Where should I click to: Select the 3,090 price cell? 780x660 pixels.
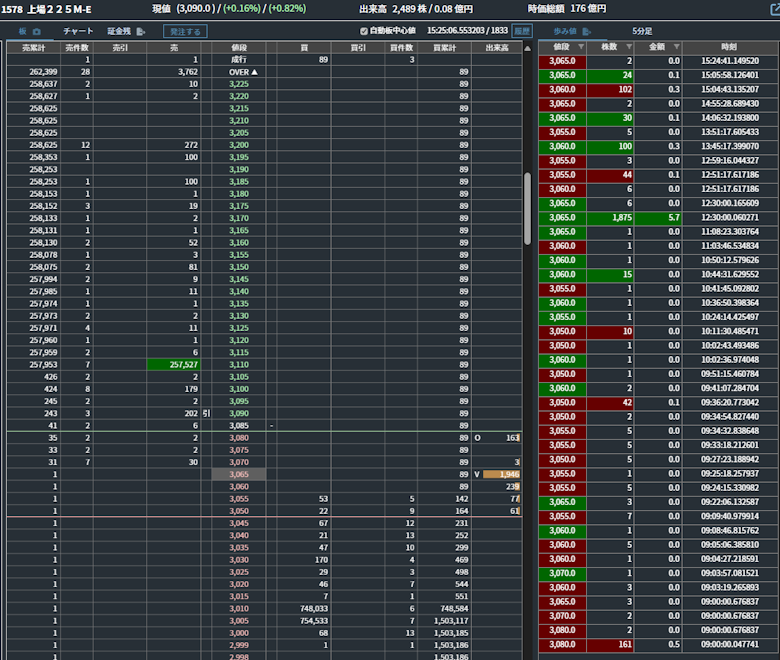tap(239, 413)
